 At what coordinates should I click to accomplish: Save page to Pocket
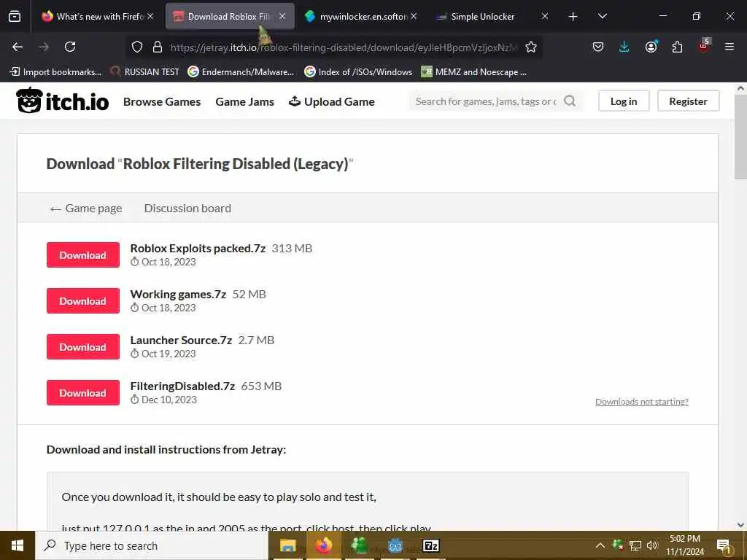click(598, 47)
